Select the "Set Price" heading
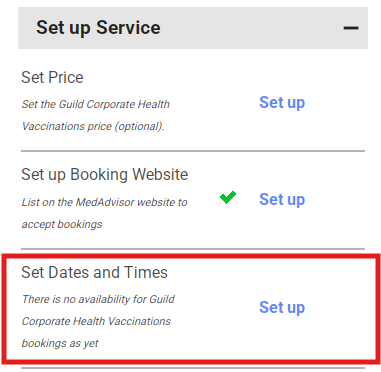 pos(52,78)
